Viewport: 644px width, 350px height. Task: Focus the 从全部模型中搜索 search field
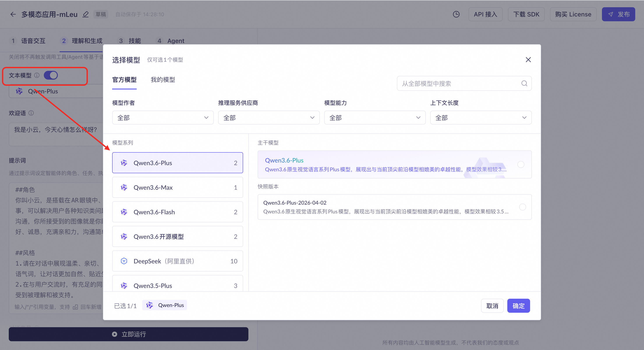coord(464,83)
